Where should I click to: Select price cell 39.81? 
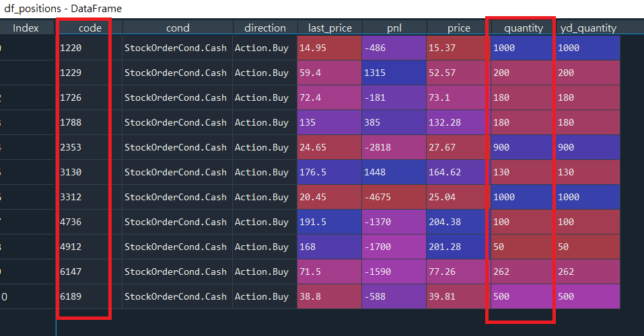(x=459, y=296)
